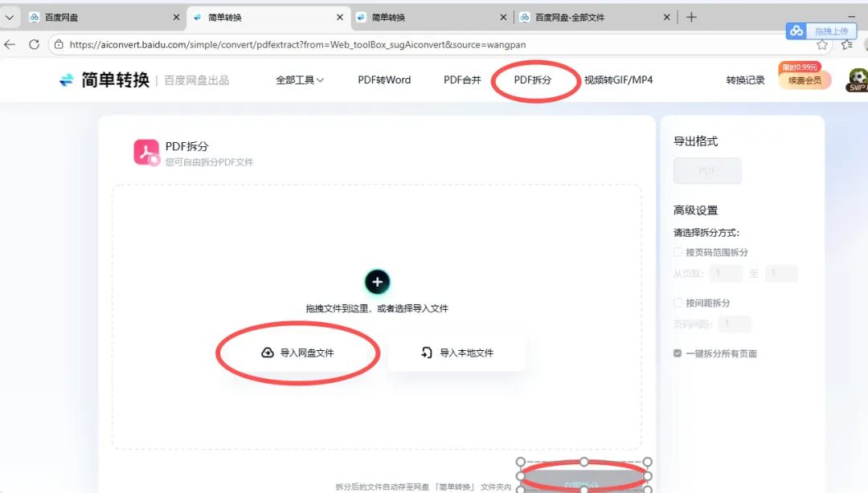
Task: Click the 导出格式 heading
Action: pyautogui.click(x=695, y=141)
